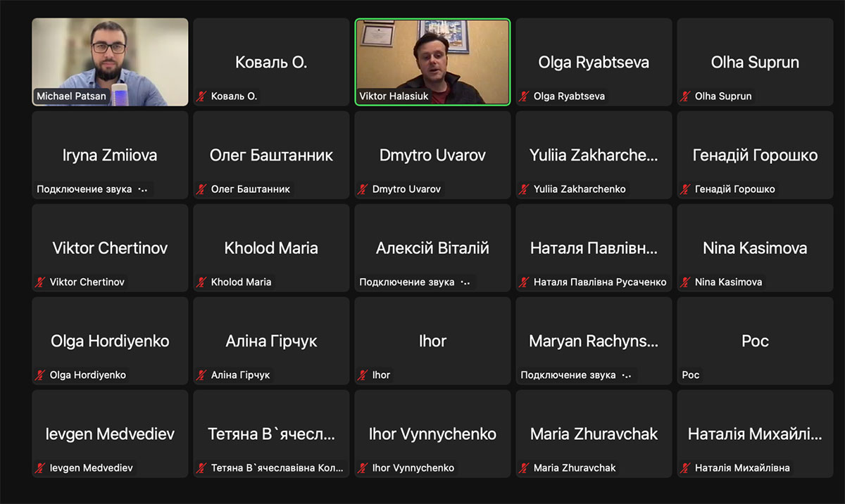
Task: Click muted mic icon next to Ihor
Action: point(363,375)
